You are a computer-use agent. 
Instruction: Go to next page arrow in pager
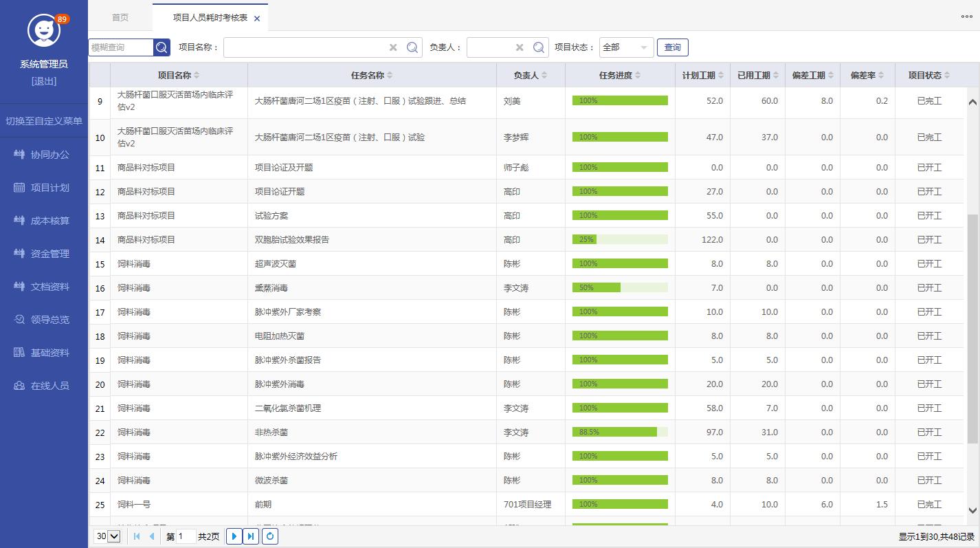[x=234, y=536]
